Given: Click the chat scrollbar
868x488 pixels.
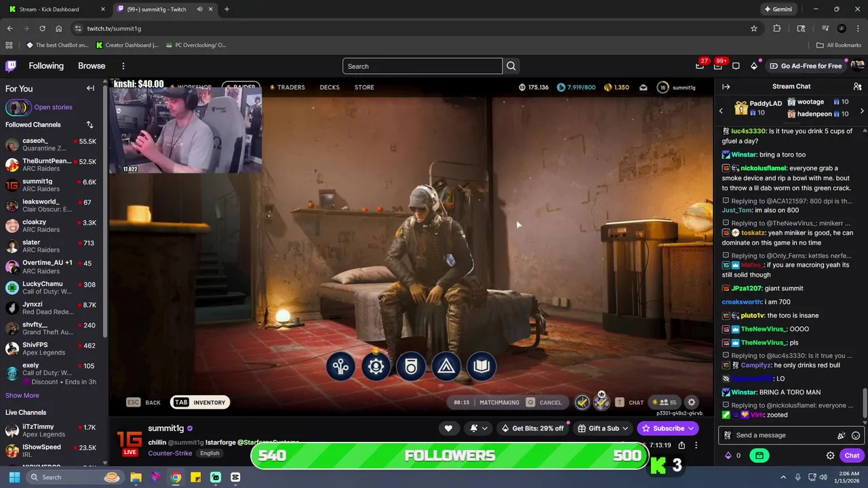Looking at the screenshot, I should [864, 403].
